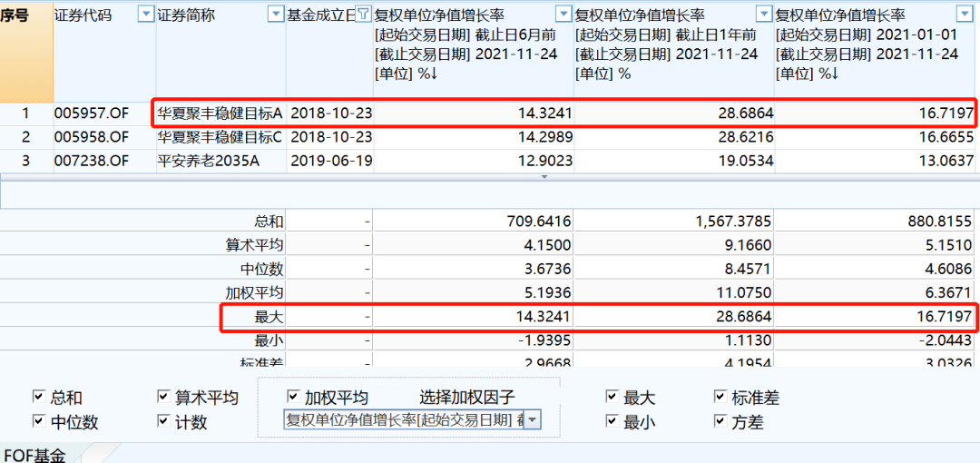Toggle the 最大 checkbox
Image resolution: width=980 pixels, height=463 pixels.
(x=612, y=396)
